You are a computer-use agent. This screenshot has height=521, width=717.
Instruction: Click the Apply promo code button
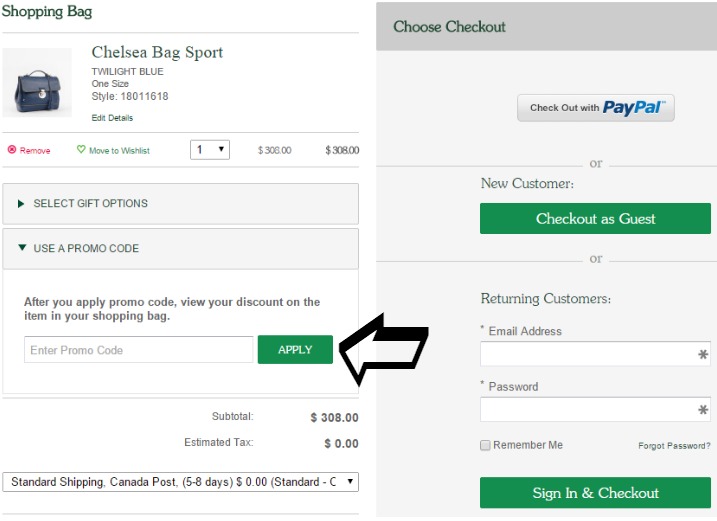pyautogui.click(x=295, y=349)
